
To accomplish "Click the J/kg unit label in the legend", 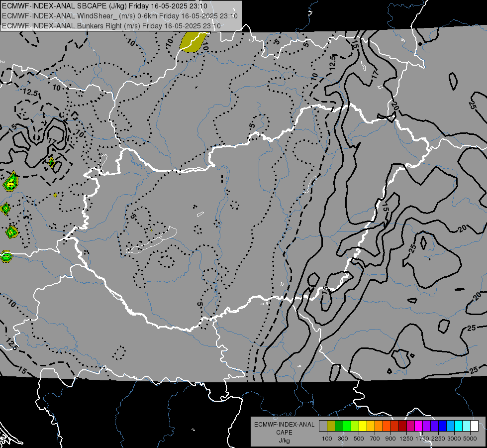I will point(284,441).
